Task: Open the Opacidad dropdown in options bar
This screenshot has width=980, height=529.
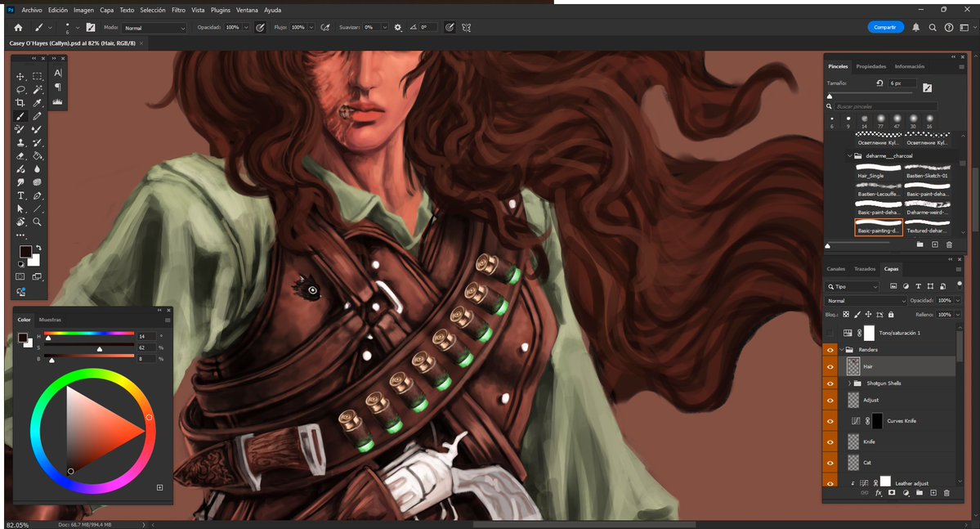Action: 246,28
